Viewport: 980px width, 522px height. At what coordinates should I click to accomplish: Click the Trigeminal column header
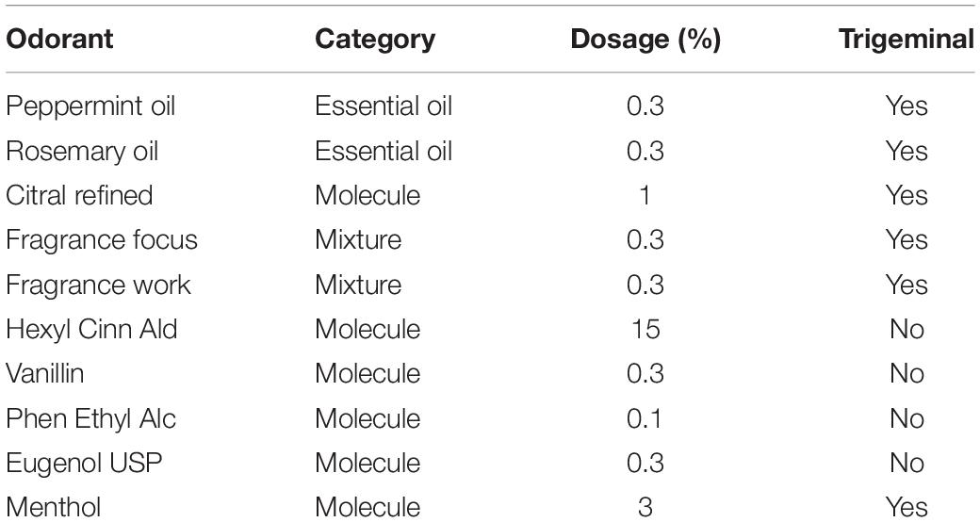pos(906,41)
